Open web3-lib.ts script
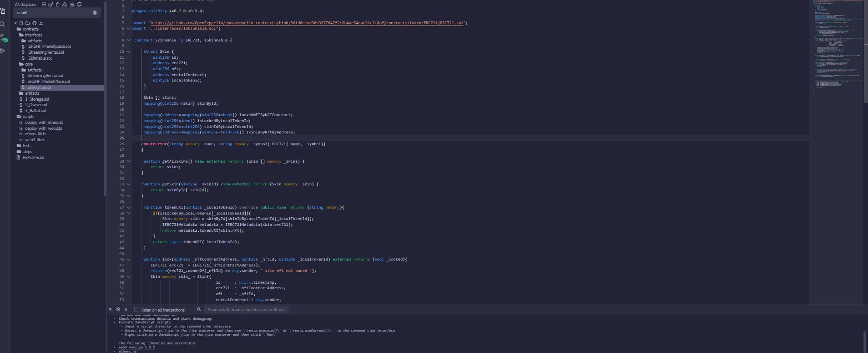Screen dimensions: 868x353 35,140
